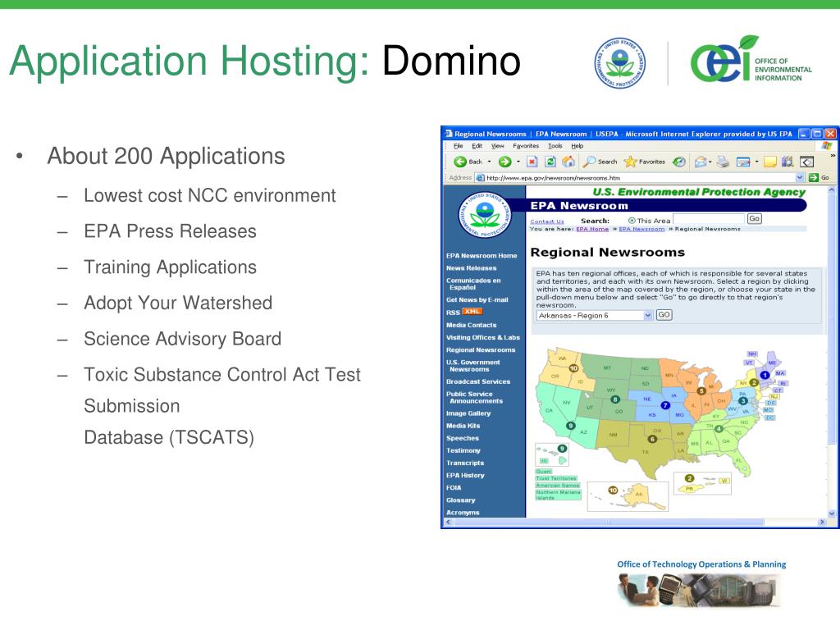Click the Region 3 circle on the map
Screen dimensions: 840x630
click(743, 400)
